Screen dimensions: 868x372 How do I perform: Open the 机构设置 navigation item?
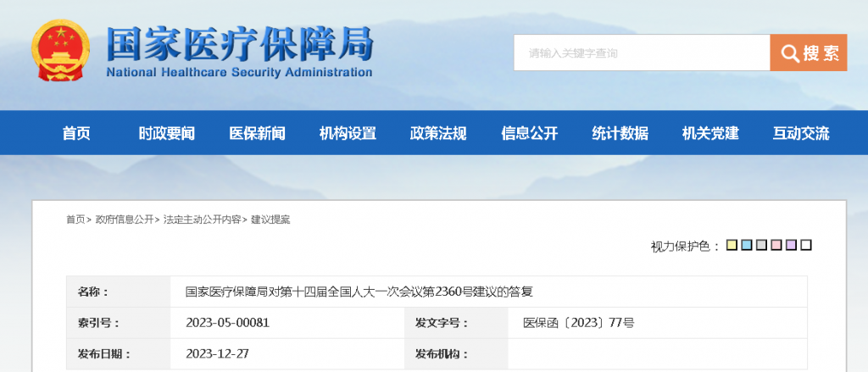tap(348, 133)
